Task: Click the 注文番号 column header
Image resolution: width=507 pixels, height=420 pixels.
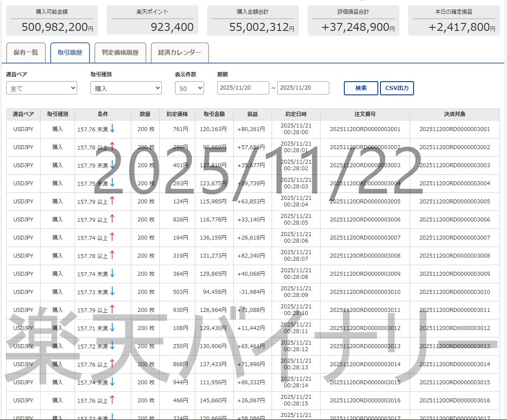Action: point(365,114)
